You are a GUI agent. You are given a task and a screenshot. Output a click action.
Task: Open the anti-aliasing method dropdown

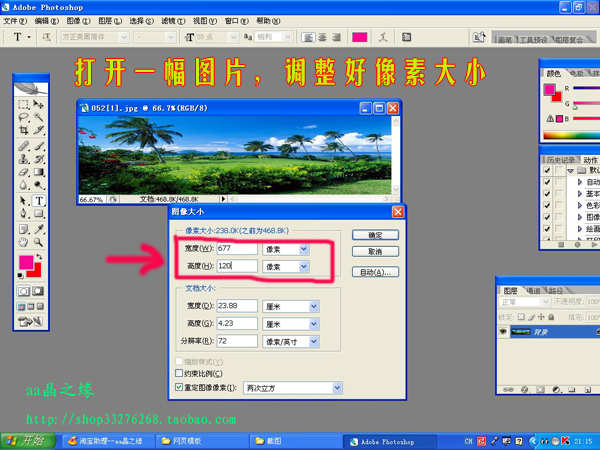pos(288,37)
